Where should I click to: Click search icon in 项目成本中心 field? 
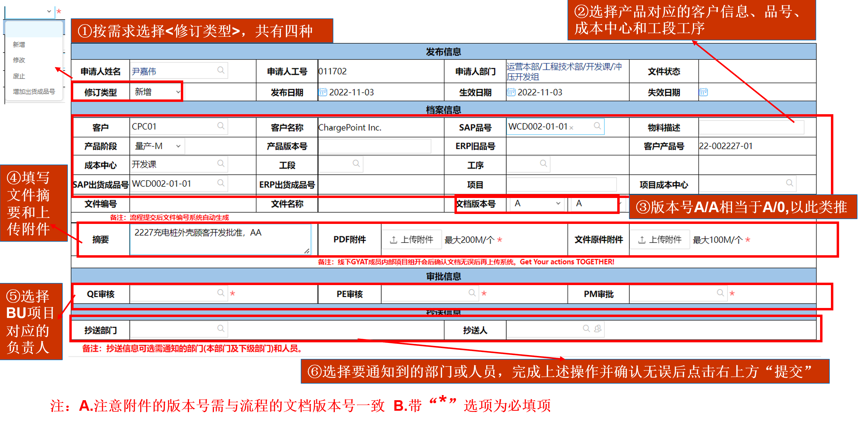pos(790,183)
